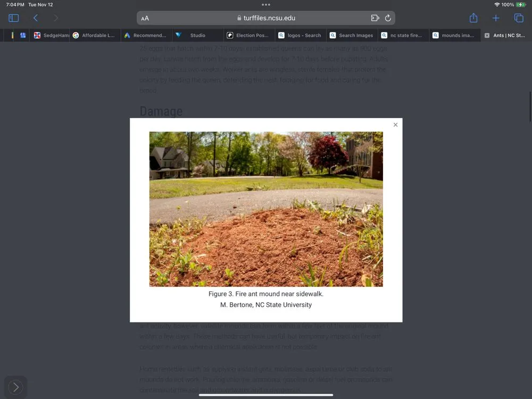Image resolution: width=532 pixels, height=399 pixels.
Task: Click the page scrollbar on the right edge
Action: pyautogui.click(x=530, y=106)
